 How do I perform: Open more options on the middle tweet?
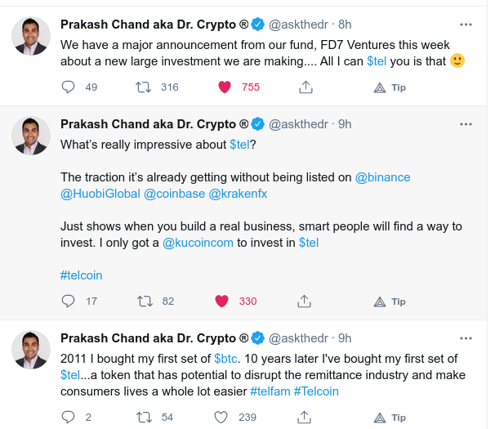tap(466, 124)
